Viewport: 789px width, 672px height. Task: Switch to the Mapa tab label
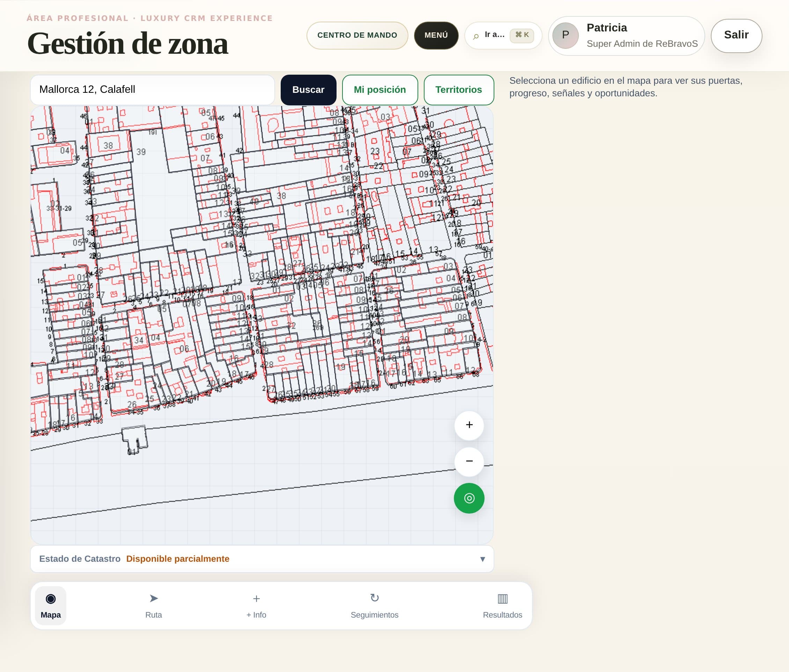[x=51, y=614]
